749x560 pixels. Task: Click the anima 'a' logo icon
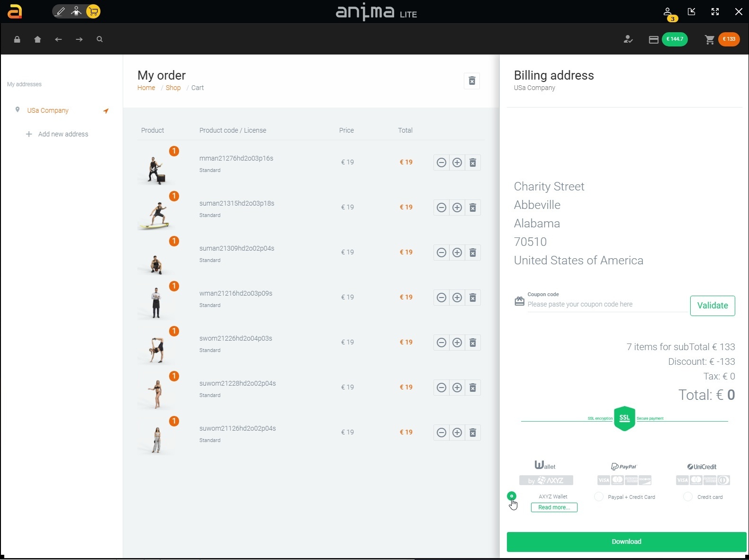15,11
